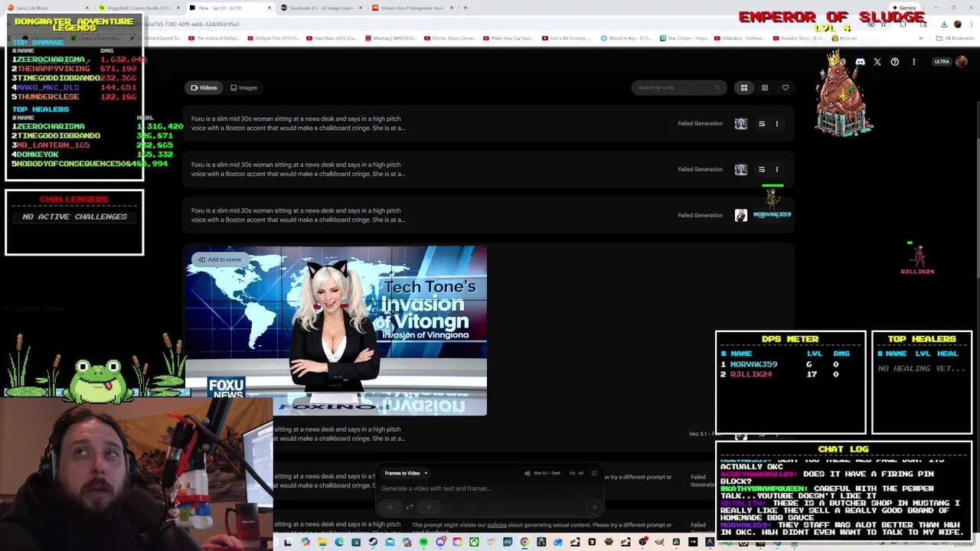Click Add to scene on video

(x=219, y=259)
